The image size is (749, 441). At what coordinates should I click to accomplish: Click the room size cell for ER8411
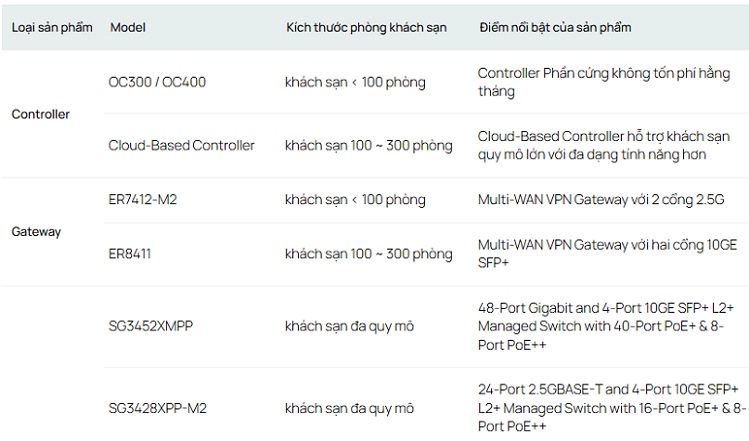coord(368,254)
